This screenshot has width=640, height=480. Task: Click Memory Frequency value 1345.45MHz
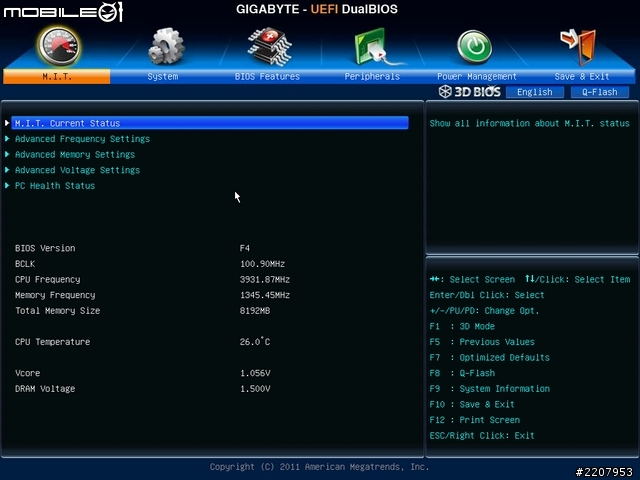[x=265, y=295]
